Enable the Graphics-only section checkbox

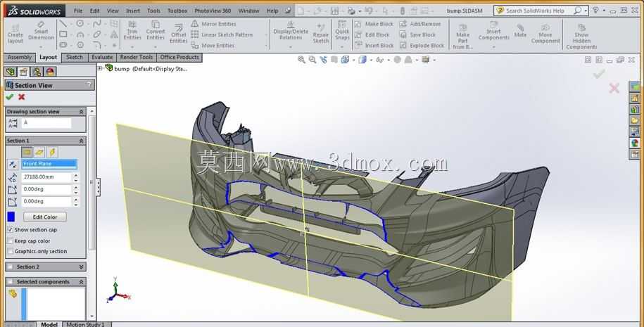(11, 251)
